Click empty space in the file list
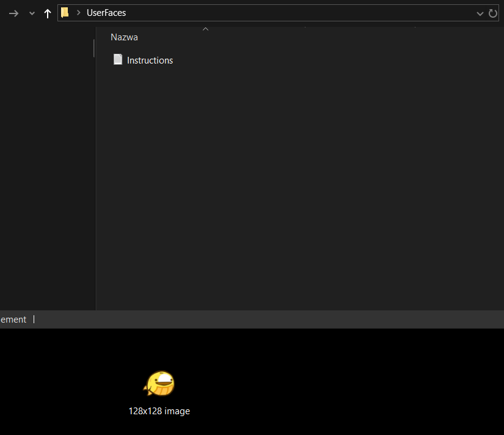504x435 pixels. (299, 186)
